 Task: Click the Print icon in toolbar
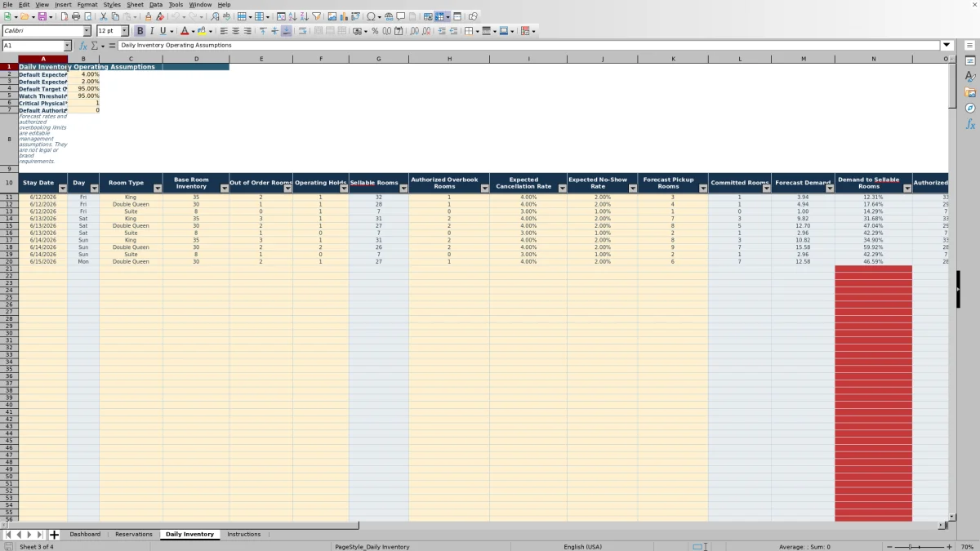(x=76, y=16)
